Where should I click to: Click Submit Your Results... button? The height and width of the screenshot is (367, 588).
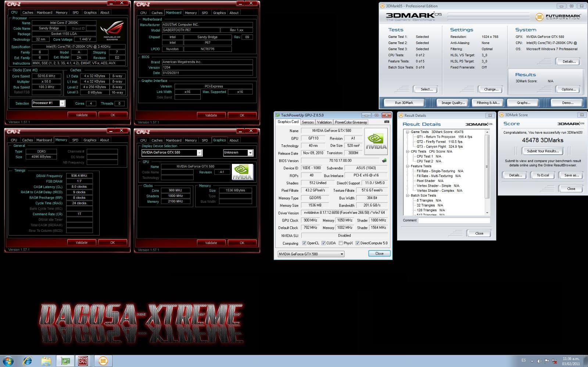(543, 151)
